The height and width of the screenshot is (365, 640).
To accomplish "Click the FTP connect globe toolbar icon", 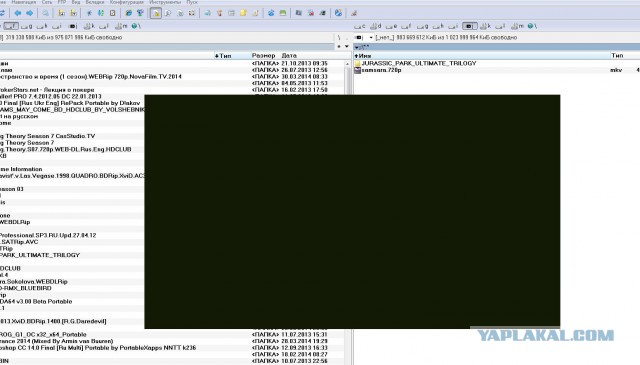I will [129, 13].
